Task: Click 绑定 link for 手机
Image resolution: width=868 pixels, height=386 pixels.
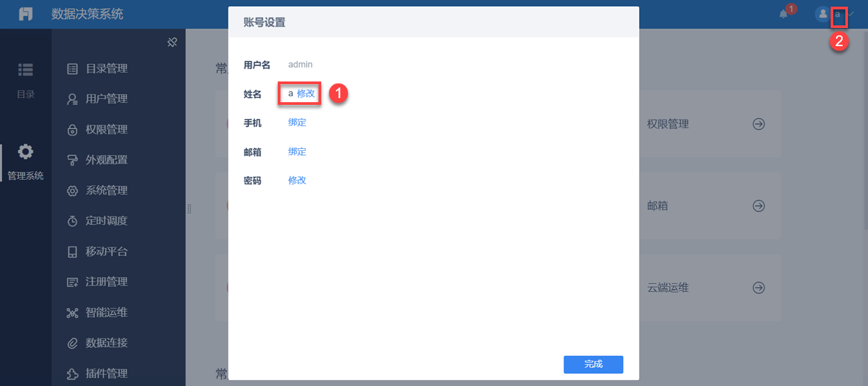Action: coord(297,123)
